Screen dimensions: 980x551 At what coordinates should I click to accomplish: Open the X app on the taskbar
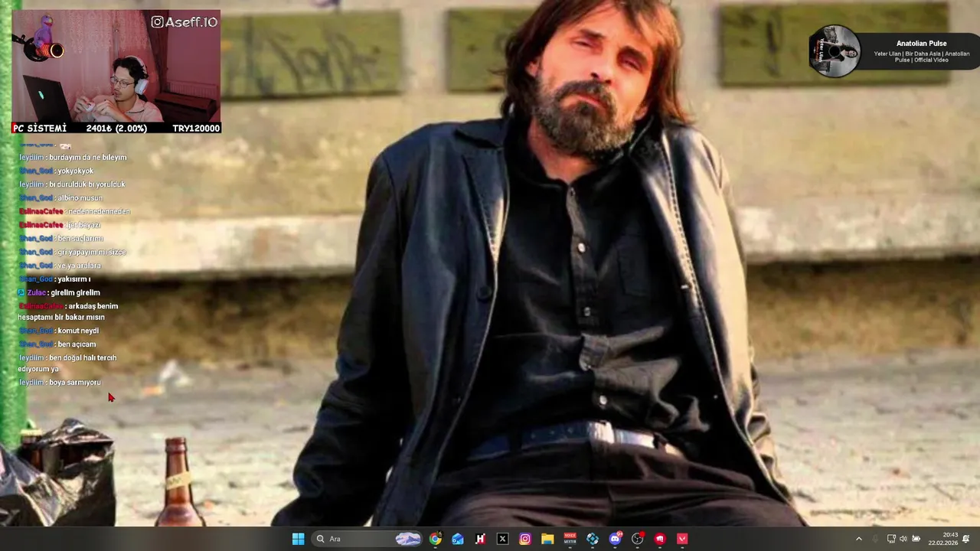click(502, 539)
